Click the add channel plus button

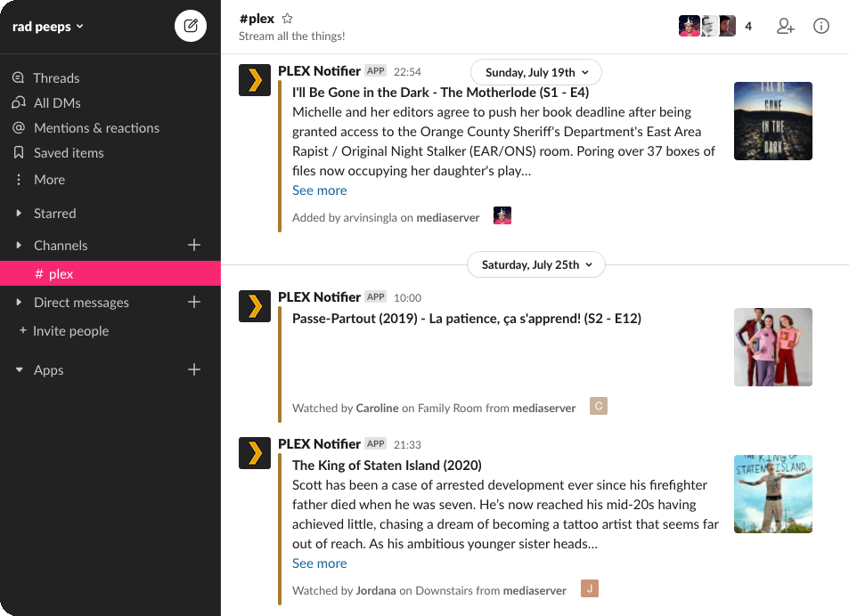pos(193,245)
